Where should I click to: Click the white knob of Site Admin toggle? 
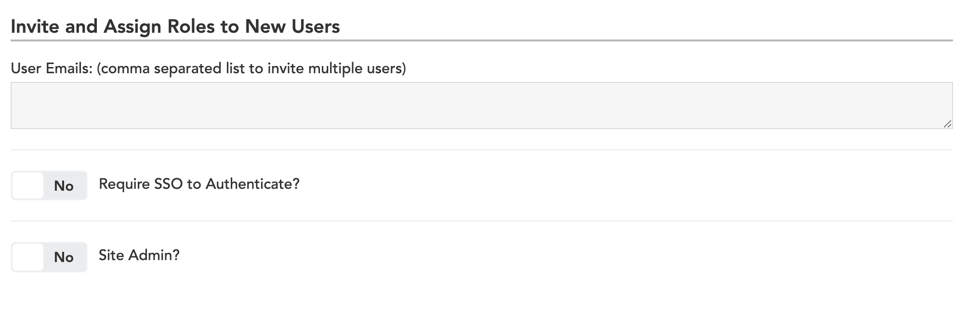28,257
